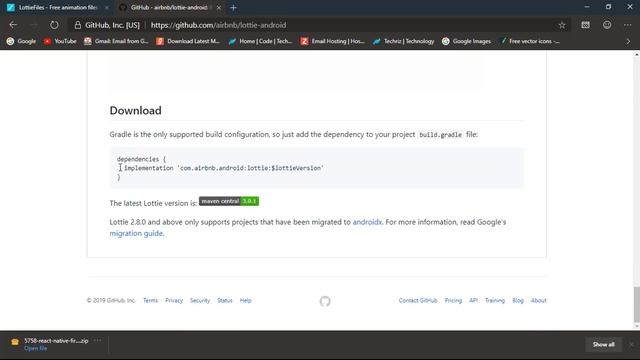Click the Security footer link
This screenshot has width=640, height=360.
point(200,300)
